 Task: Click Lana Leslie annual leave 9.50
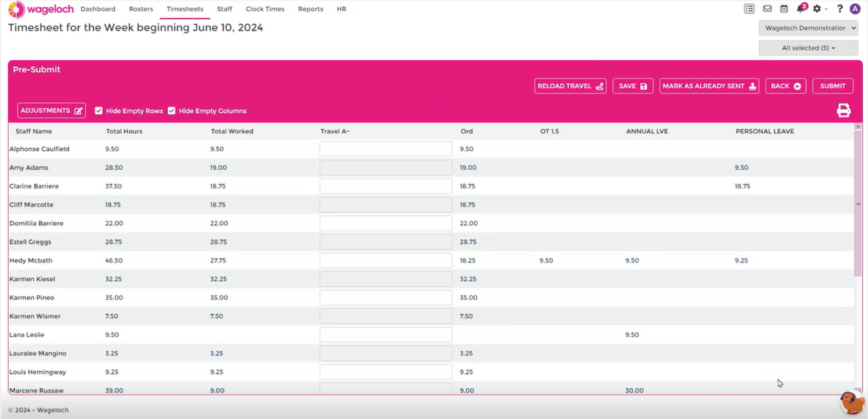point(632,335)
